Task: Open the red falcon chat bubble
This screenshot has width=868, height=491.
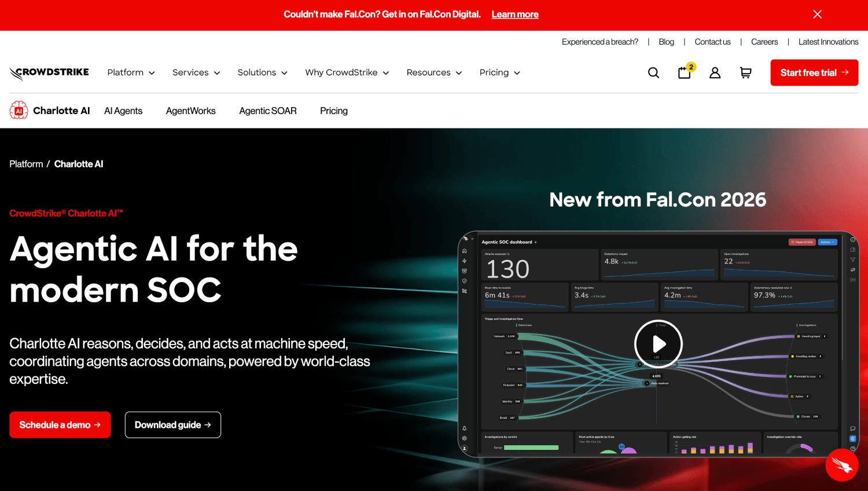Action: (x=842, y=465)
